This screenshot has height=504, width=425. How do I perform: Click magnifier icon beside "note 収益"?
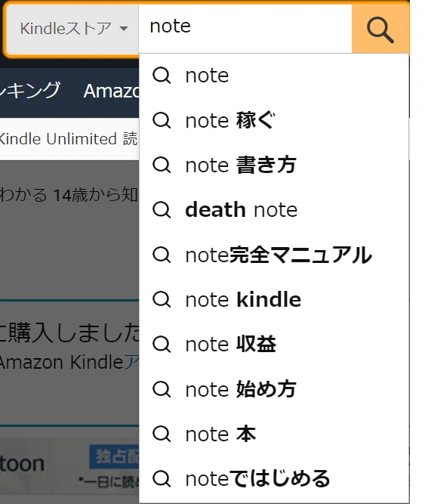162,345
